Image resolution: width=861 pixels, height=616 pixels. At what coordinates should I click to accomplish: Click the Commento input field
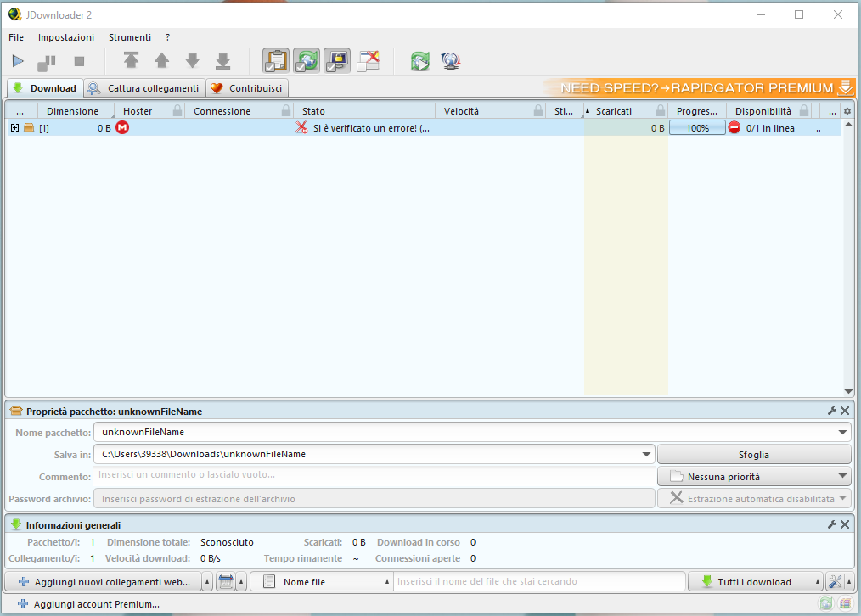374,475
